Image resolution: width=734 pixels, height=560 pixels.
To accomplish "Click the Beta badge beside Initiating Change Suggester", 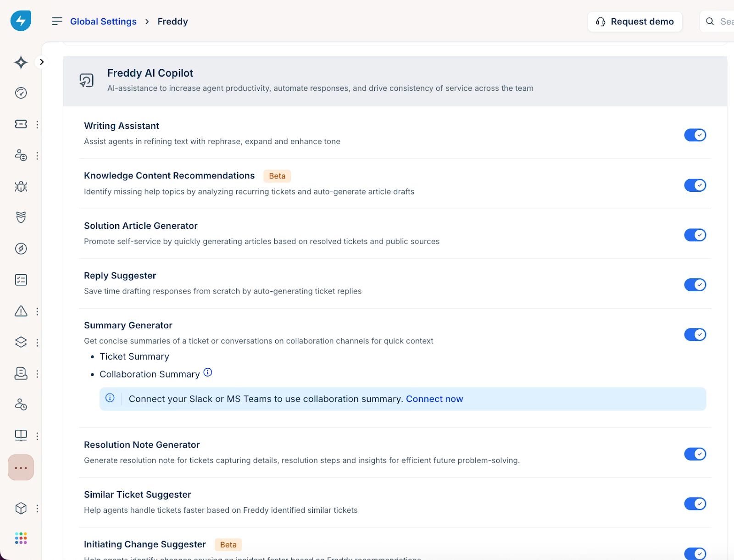I will [x=228, y=544].
